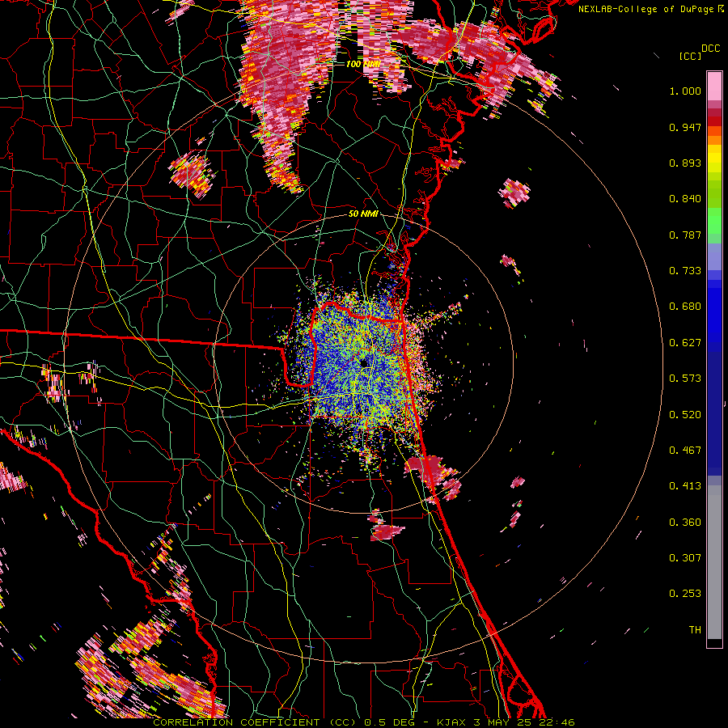This screenshot has width=728, height=728.
Task: Click the DCC product label
Action: click(710, 49)
